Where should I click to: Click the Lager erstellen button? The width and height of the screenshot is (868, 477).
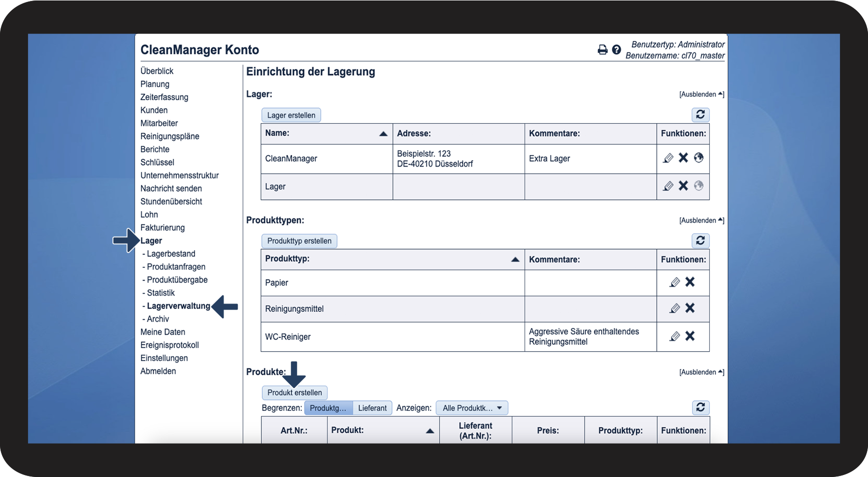(291, 115)
